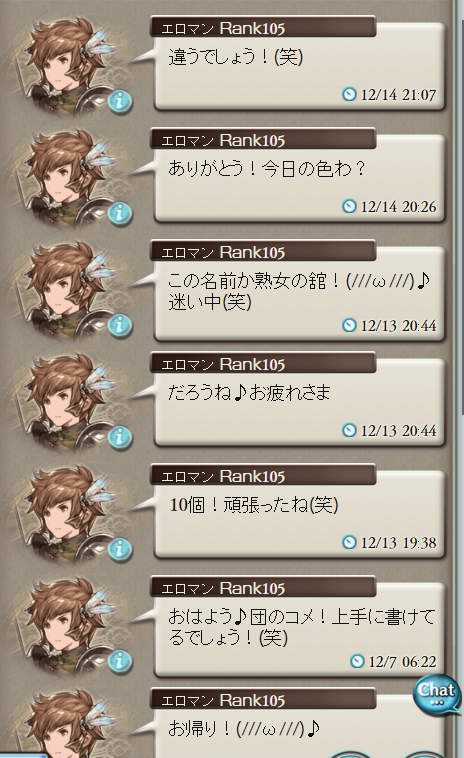Click エロマン Rank105 header on 12/14 21:07 message
This screenshot has height=758, width=464.
[263, 28]
